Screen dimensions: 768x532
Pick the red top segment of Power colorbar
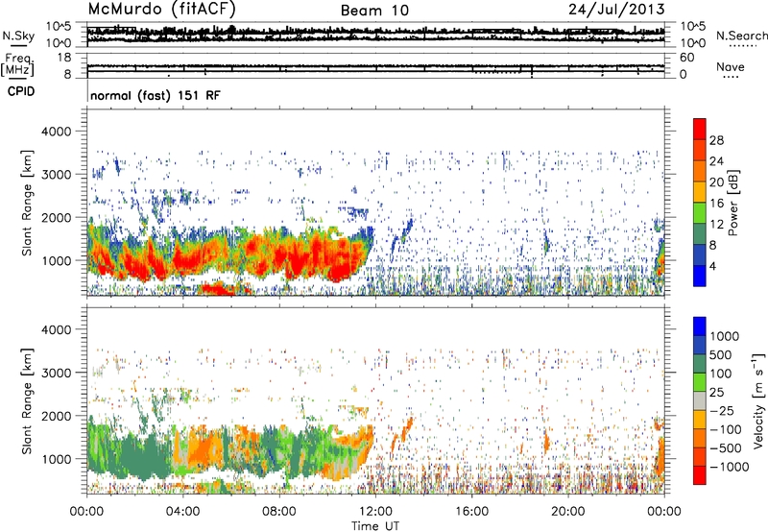point(700,130)
